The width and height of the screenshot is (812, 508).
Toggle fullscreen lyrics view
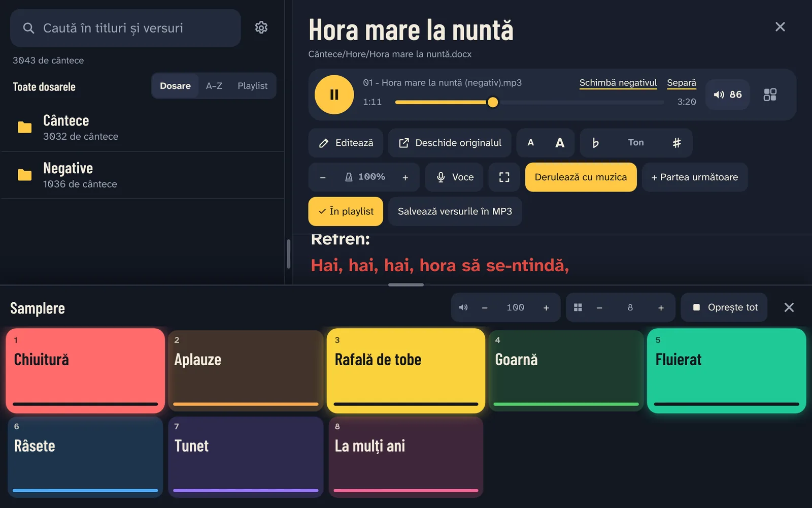504,177
